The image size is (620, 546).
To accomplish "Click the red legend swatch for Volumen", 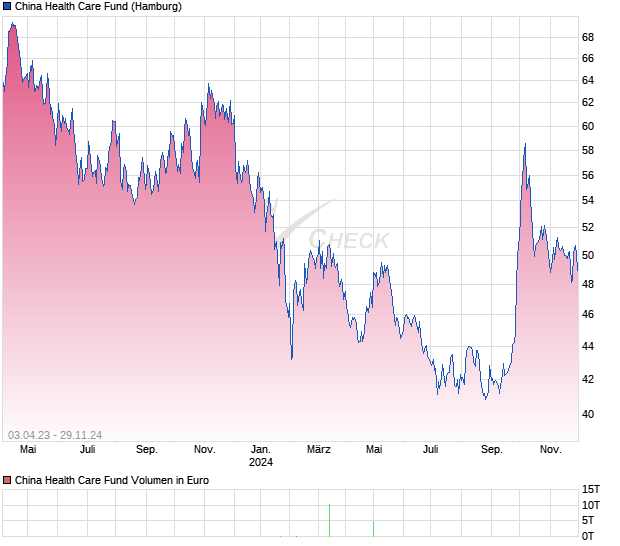I will (x=7, y=481).
